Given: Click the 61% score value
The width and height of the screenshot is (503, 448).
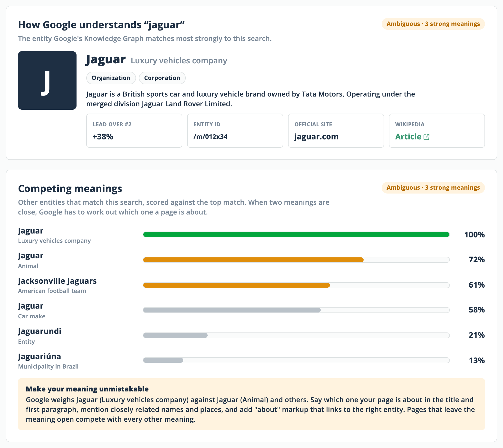Looking at the screenshot, I should (477, 285).
